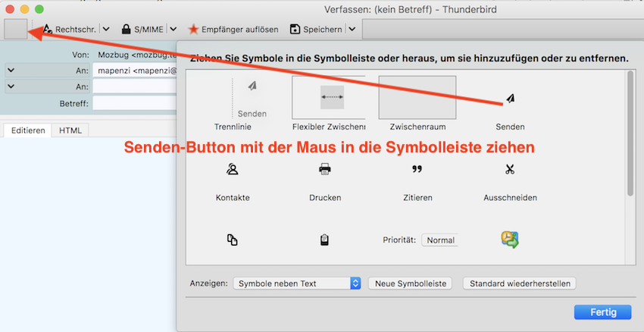Click the customize panel scrollbar
This screenshot has width=644, height=332.
coord(630,133)
